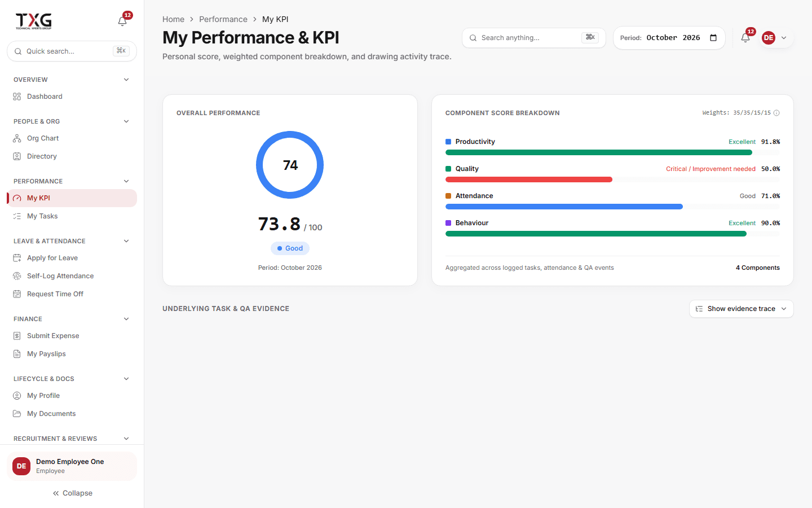This screenshot has width=812, height=508.
Task: Click the red Quality progress bar
Action: pyautogui.click(x=529, y=179)
